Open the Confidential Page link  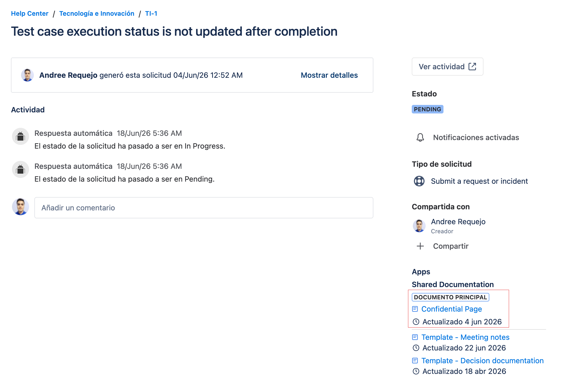(451, 309)
